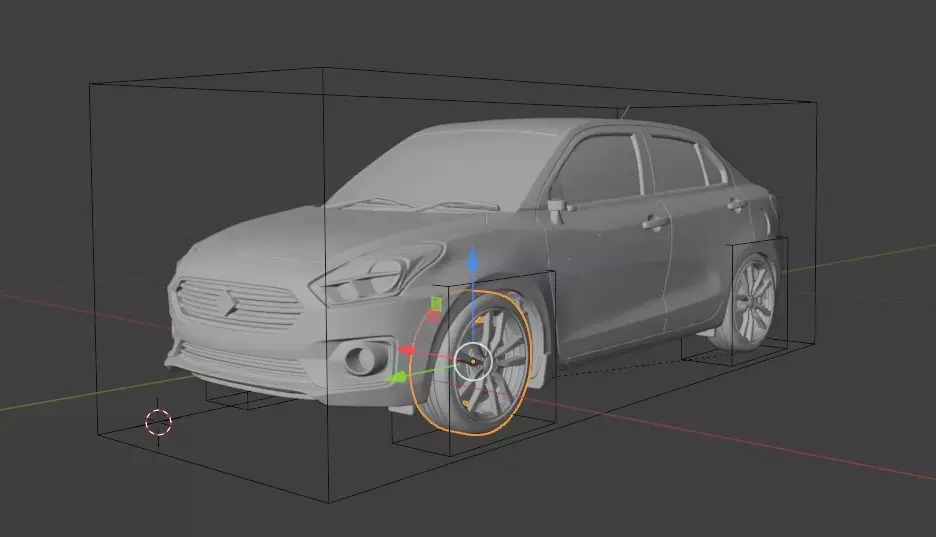Grab the blue Z-axis move arrow

[x=473, y=259]
